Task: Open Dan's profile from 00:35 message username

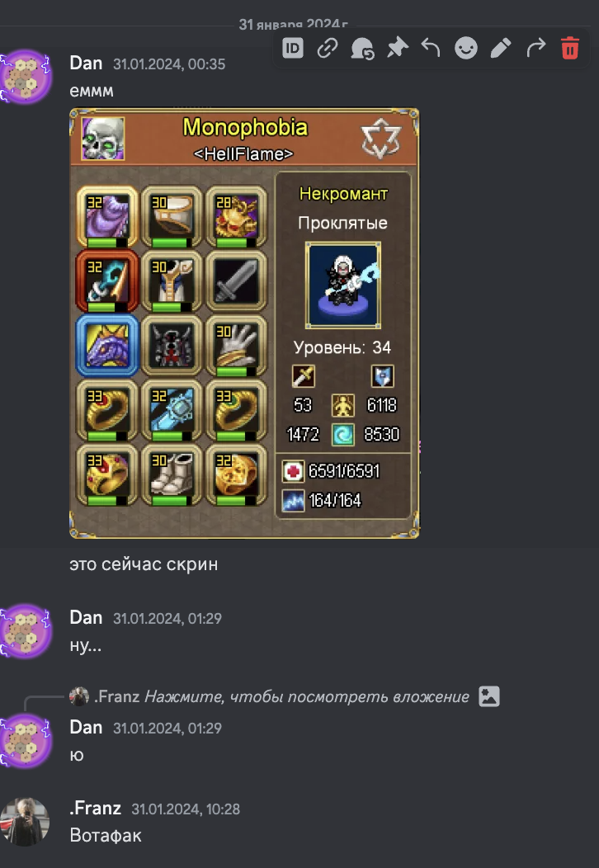Action: (x=86, y=63)
